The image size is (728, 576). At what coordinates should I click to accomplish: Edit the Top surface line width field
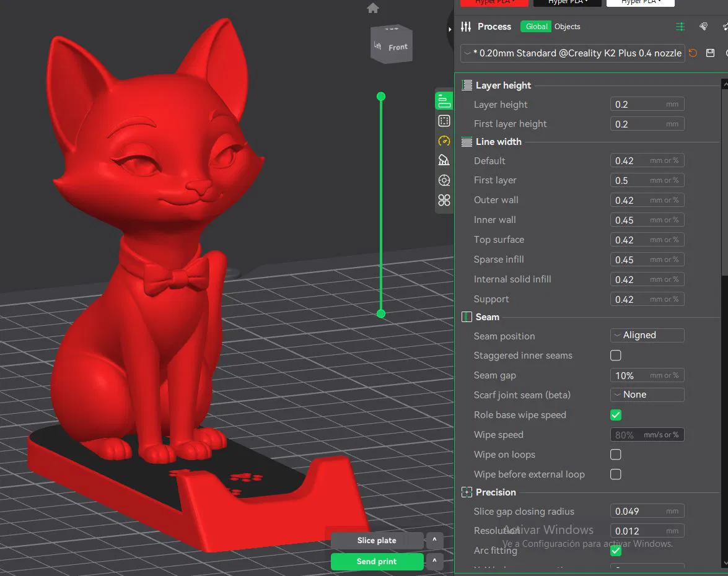coord(647,240)
